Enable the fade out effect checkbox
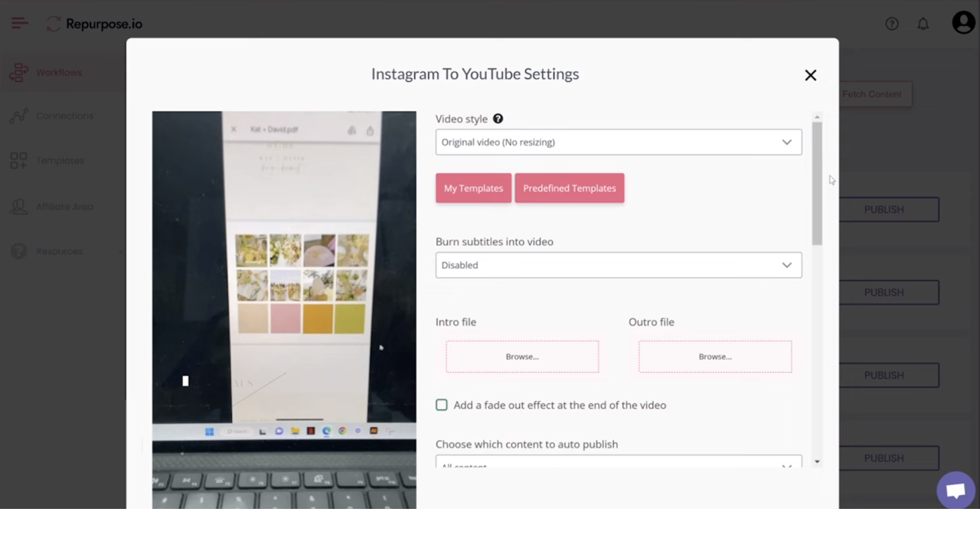Viewport: 980px width, 551px height. [x=442, y=405]
